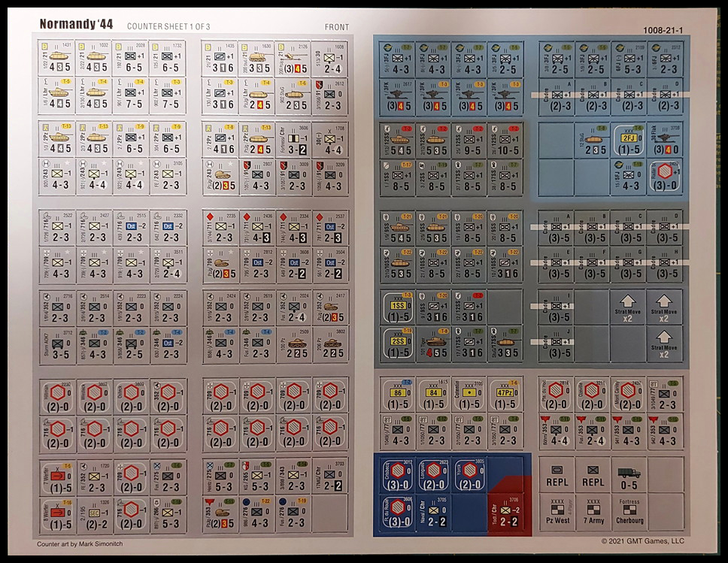Select the Naval/Chr 2-2 counter
Viewport: 728px width, 563px height.
(434, 513)
